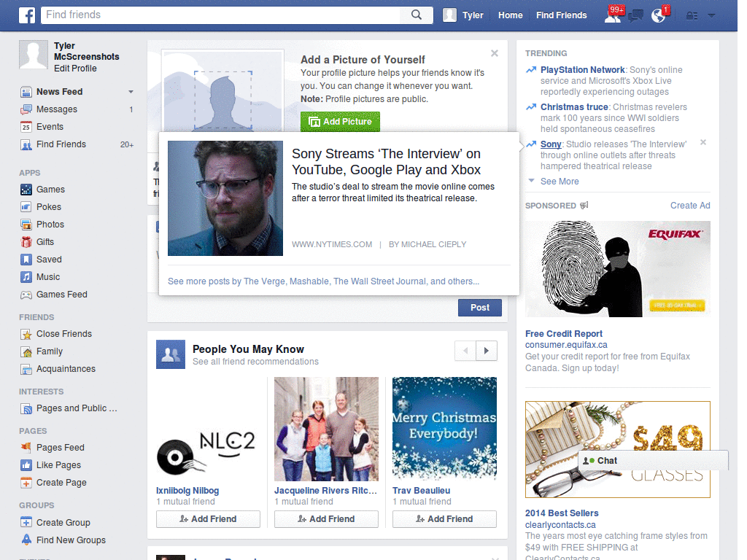Click the search magnifier icon
Viewport: 747px width, 560px height.
417,15
